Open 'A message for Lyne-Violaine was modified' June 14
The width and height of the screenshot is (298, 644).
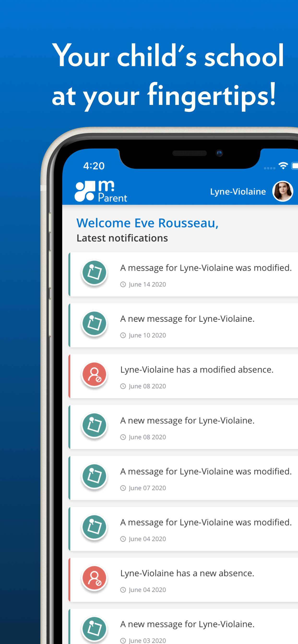point(183,274)
